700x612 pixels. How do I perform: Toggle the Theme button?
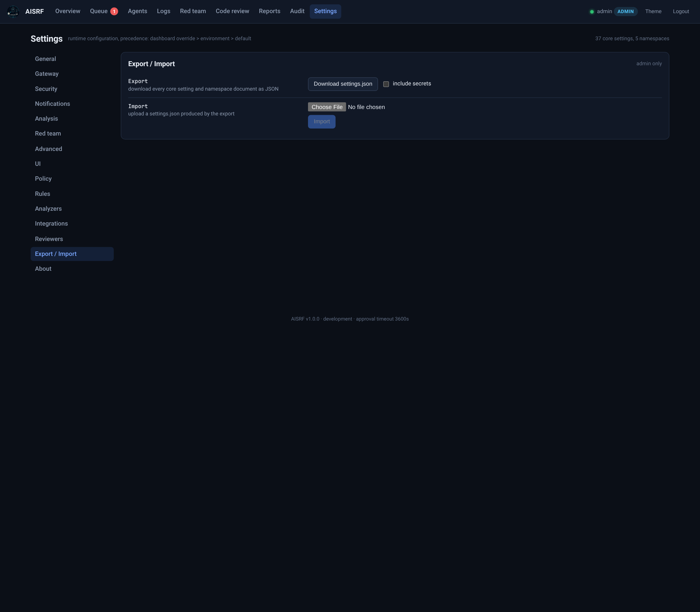coord(653,12)
